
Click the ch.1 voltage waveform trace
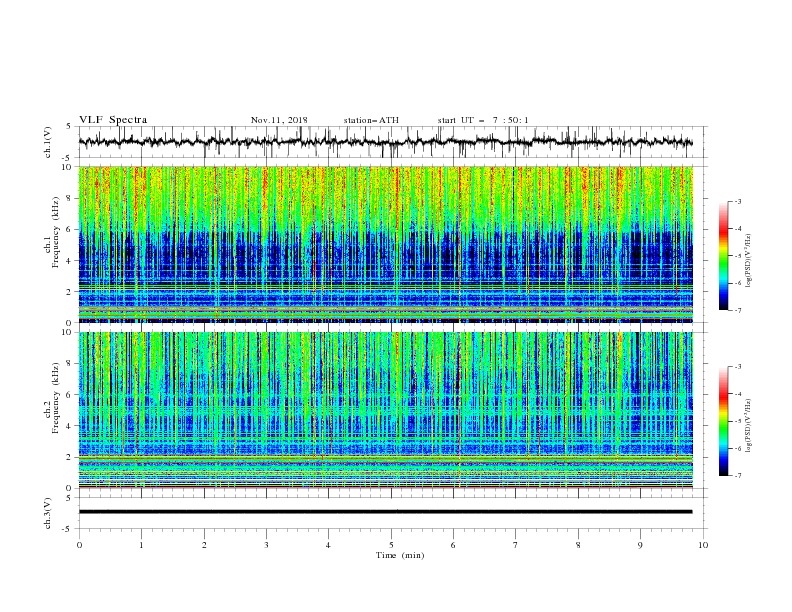click(x=385, y=142)
